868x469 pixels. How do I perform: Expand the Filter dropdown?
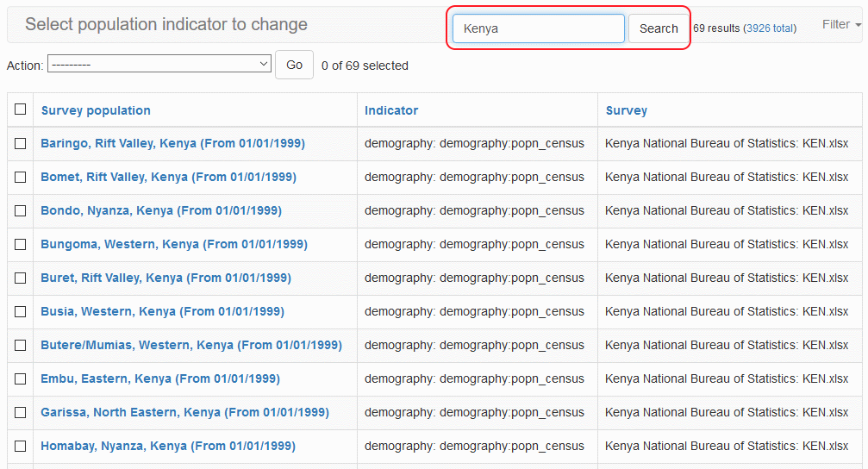pos(840,25)
